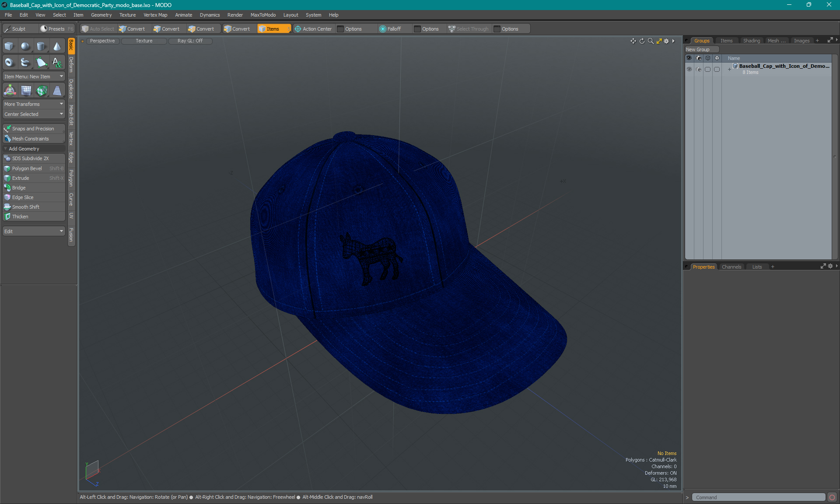Create a torus primitive
The width and height of the screenshot is (840, 504).
tap(9, 63)
